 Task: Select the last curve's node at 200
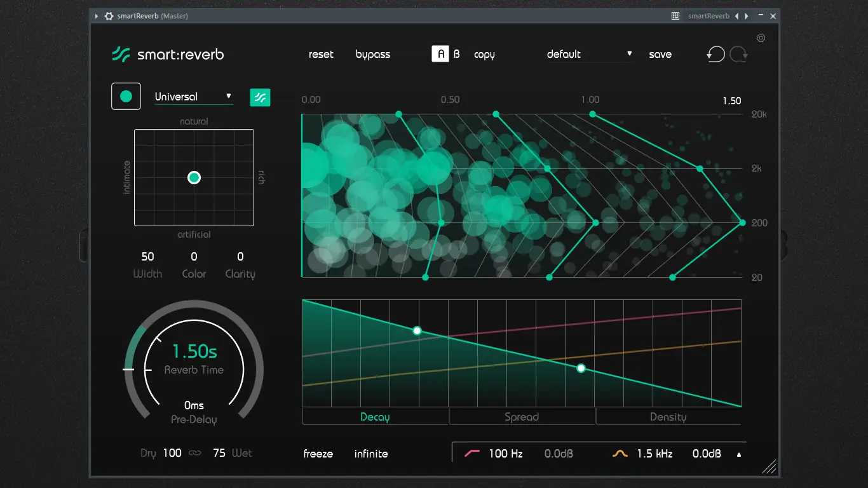(742, 223)
